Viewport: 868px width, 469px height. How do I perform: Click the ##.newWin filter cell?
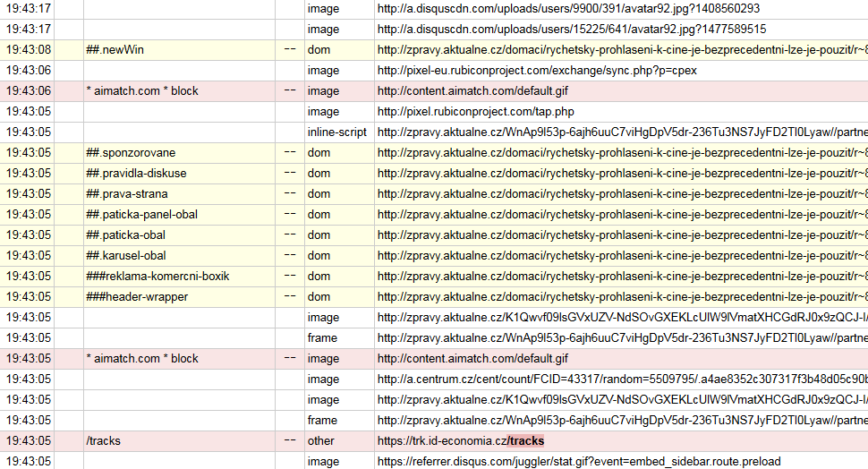(115, 49)
